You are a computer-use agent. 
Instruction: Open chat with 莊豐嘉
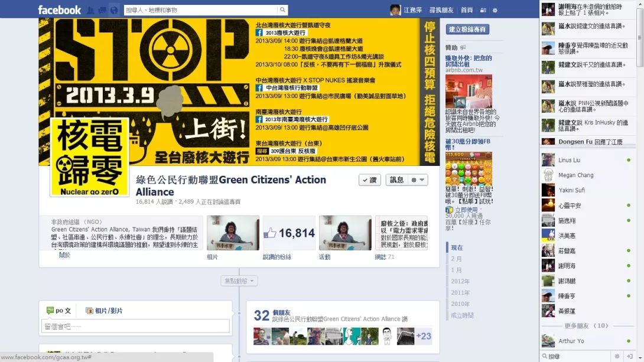click(x=588, y=251)
